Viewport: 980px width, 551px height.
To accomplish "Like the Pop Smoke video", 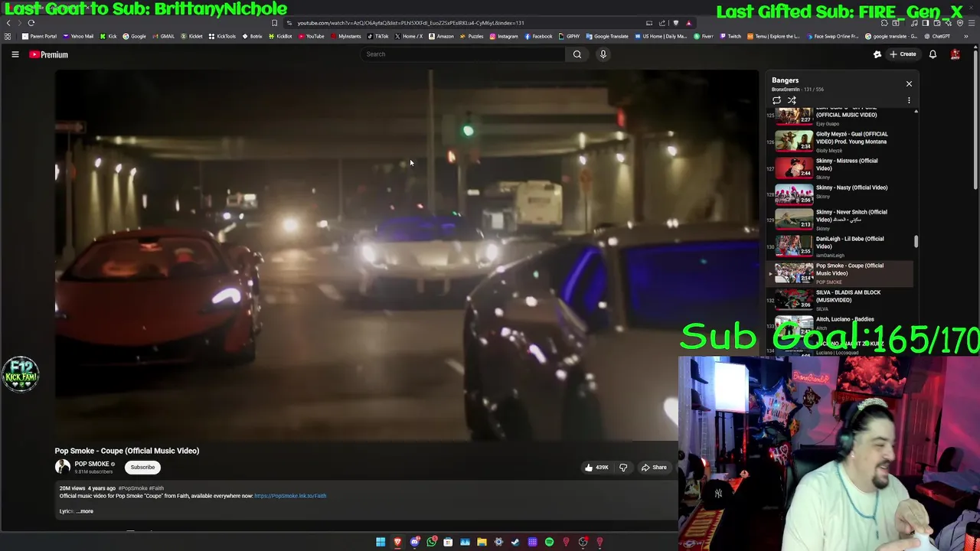I will click(x=596, y=468).
